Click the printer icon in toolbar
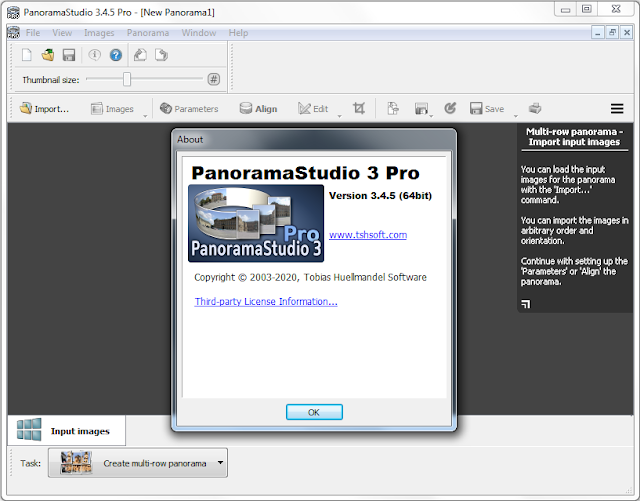The height and width of the screenshot is (501, 640). tap(535, 108)
